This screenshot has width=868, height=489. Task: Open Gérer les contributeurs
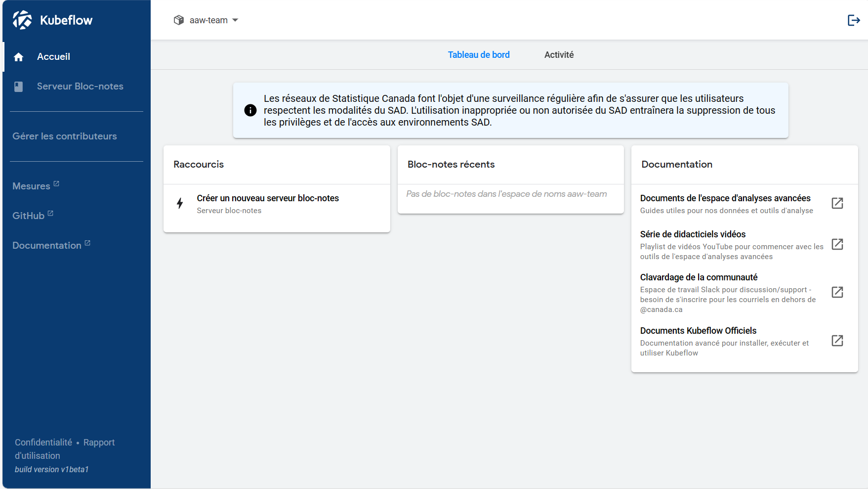click(x=65, y=136)
